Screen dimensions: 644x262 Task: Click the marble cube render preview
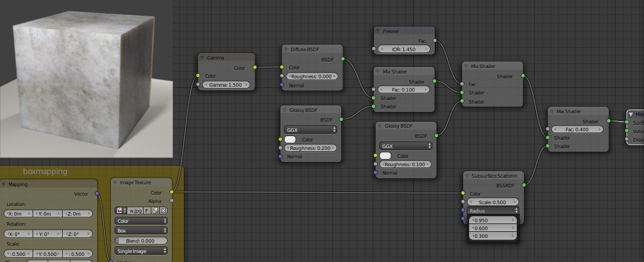86,79
